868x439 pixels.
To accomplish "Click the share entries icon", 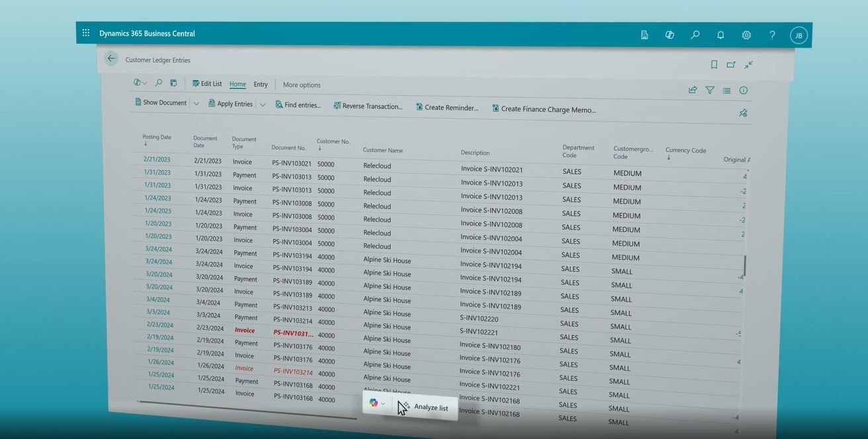I will click(691, 89).
